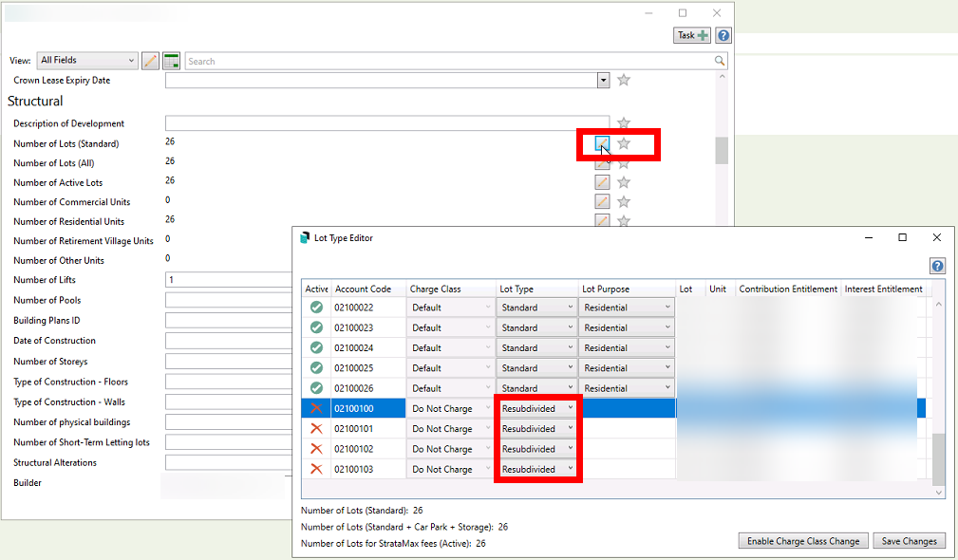Open Lot Purpose dropdown for 02100026

[628, 388]
